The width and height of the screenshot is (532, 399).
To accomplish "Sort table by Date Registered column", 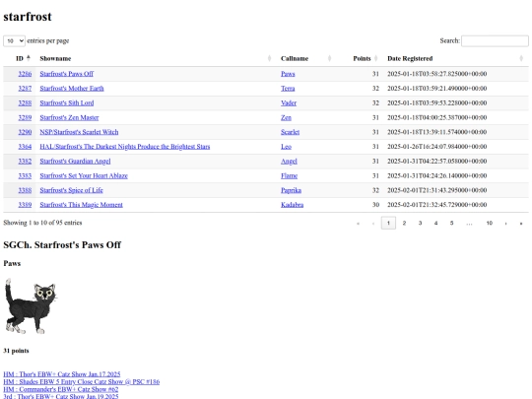I will pos(456,58).
